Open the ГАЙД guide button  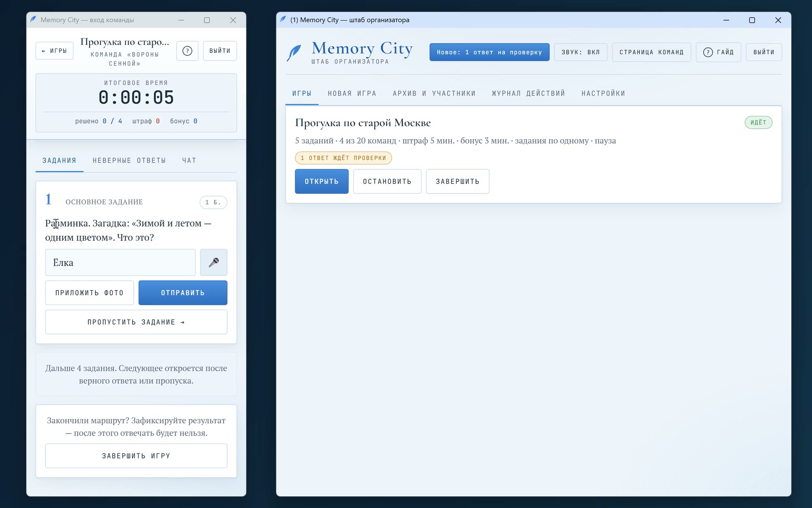pyautogui.click(x=719, y=52)
